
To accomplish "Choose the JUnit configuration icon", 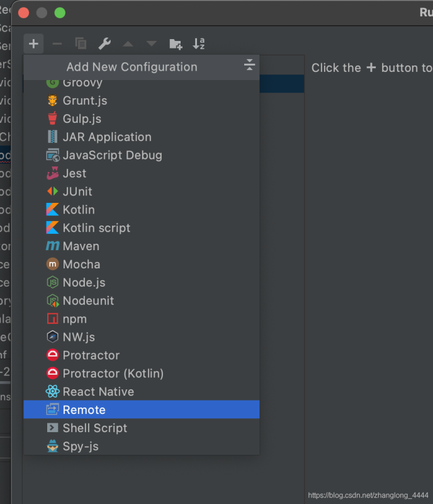I will pyautogui.click(x=52, y=192).
